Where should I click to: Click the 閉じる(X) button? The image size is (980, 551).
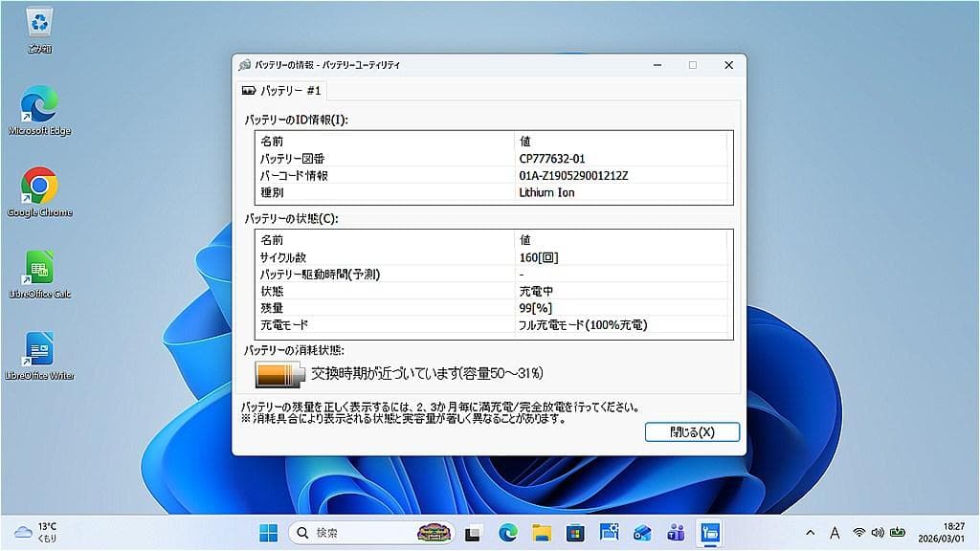point(692,431)
